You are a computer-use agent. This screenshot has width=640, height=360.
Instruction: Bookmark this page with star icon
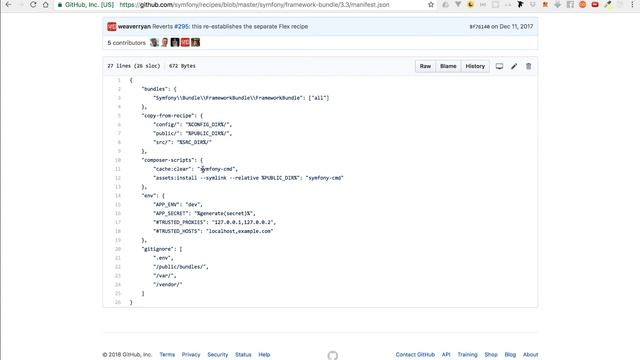431,5
